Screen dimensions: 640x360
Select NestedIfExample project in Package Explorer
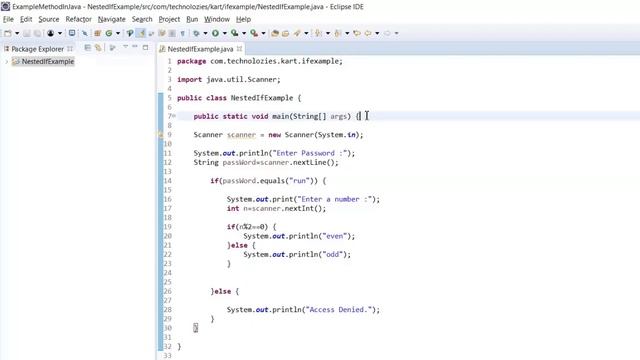(x=48, y=62)
